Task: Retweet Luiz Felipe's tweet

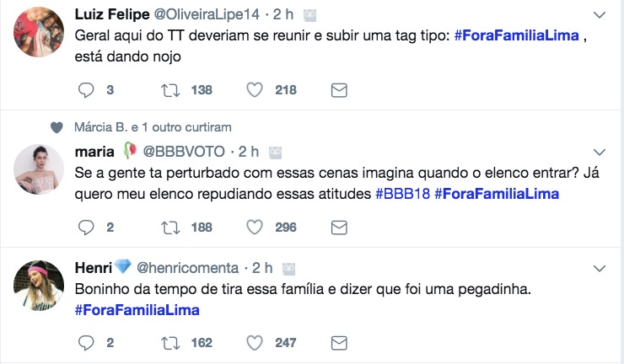Action: (x=172, y=90)
